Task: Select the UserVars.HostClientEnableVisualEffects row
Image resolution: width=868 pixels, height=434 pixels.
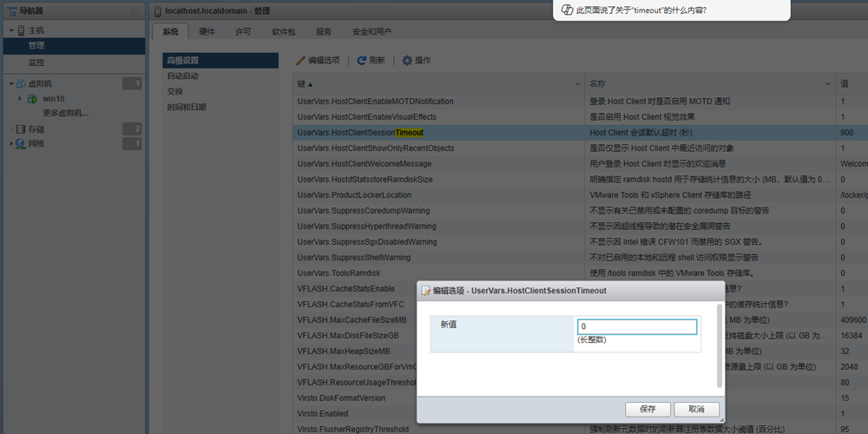Action: 580,117
